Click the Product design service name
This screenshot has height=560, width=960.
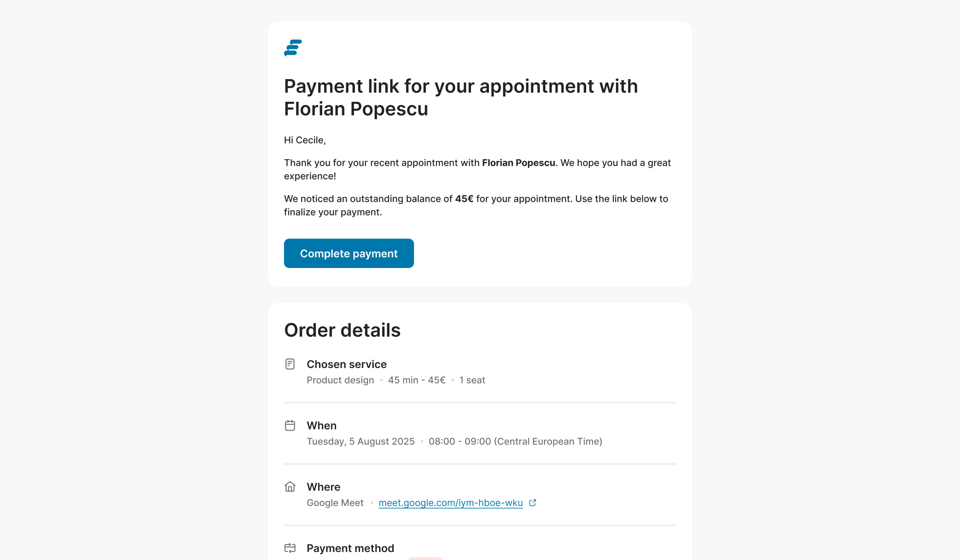tap(340, 380)
